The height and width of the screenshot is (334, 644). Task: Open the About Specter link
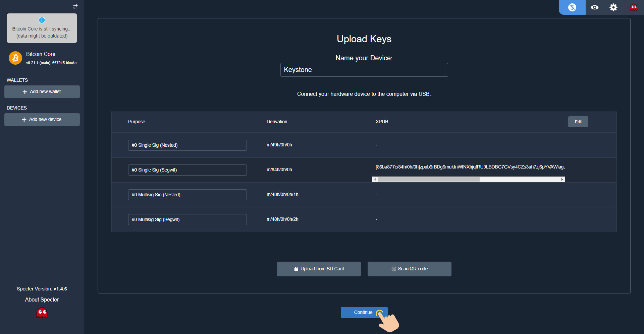click(42, 299)
